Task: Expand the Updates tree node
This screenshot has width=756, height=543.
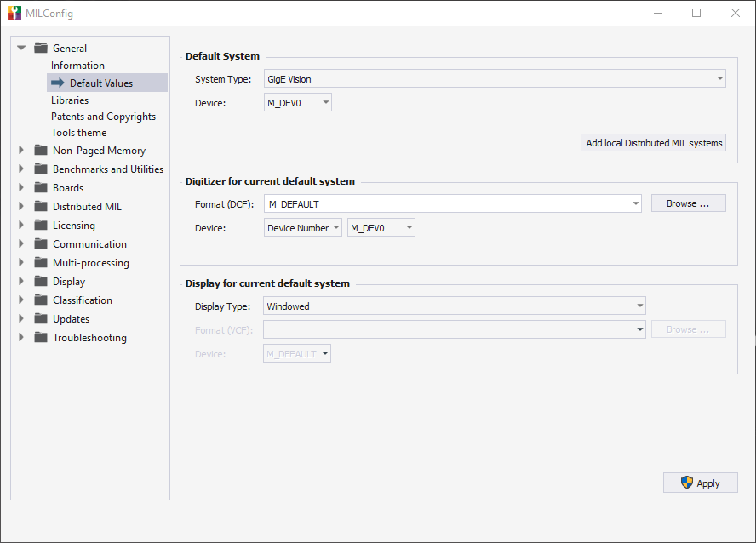Action: tap(21, 319)
